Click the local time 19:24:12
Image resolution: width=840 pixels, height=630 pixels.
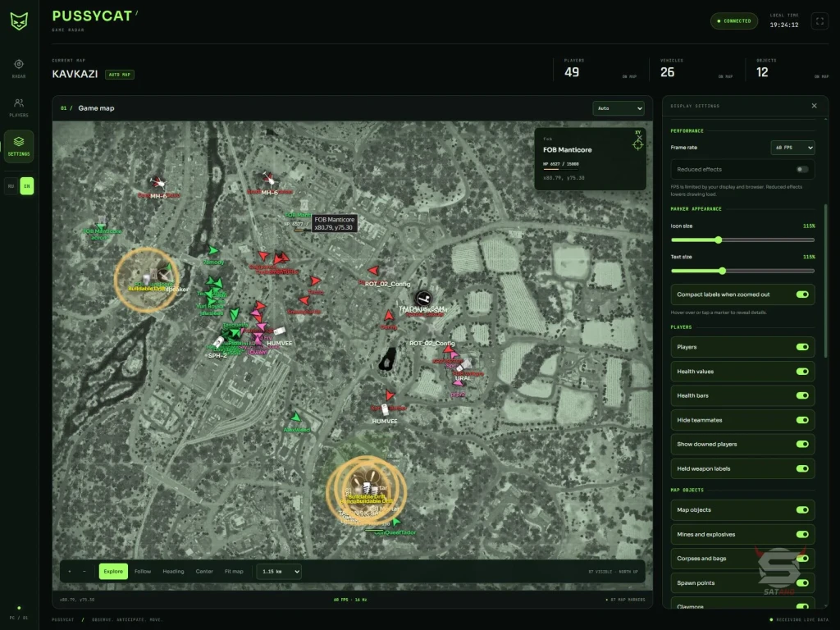783,25
